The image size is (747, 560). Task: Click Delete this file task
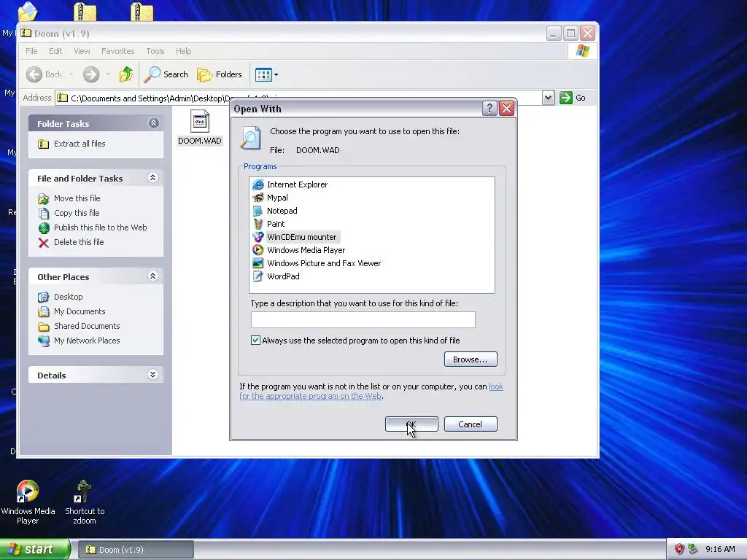[x=79, y=242]
